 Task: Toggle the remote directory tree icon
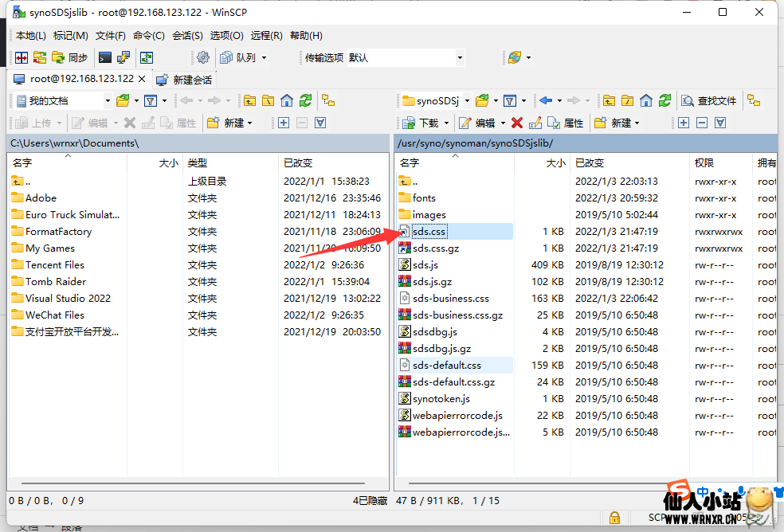pos(754,101)
